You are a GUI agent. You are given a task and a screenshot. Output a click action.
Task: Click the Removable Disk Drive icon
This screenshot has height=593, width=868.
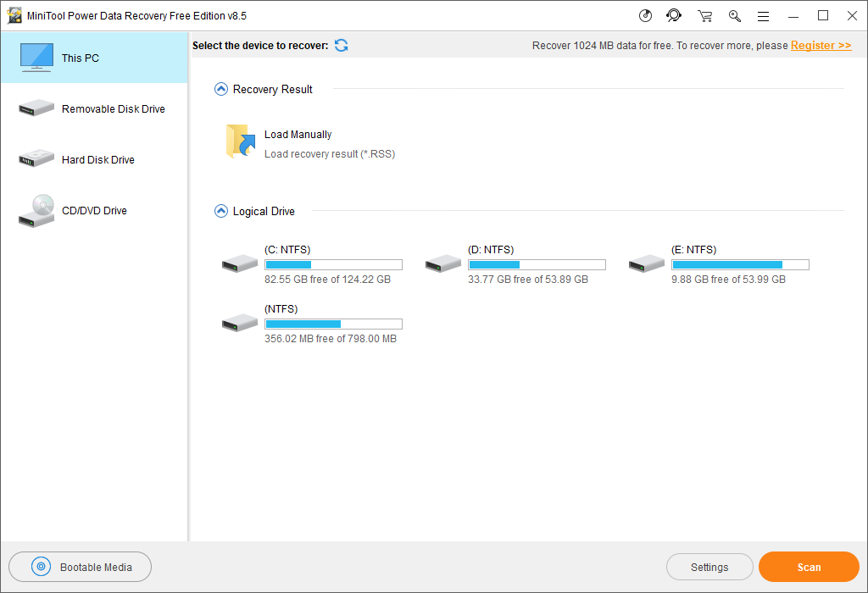[x=36, y=108]
